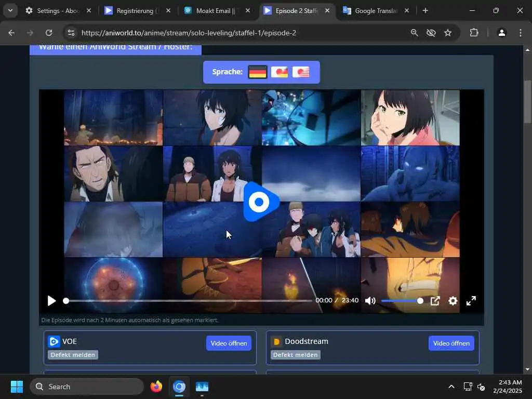The height and width of the screenshot is (399, 532).
Task: Show hidden system tray icons chevron
Action: [451, 387]
